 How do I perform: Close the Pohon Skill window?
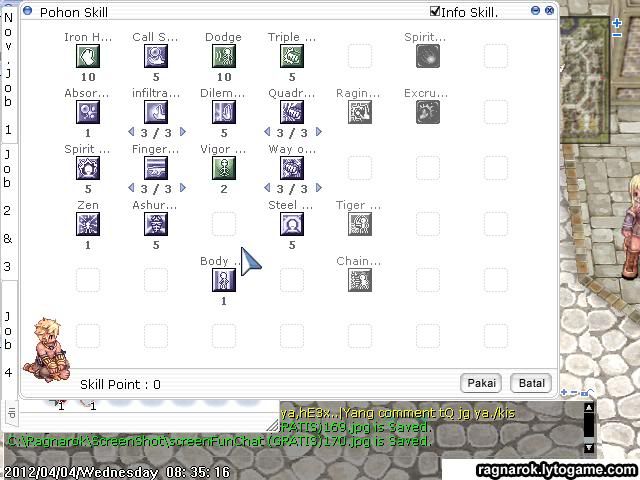point(549,11)
